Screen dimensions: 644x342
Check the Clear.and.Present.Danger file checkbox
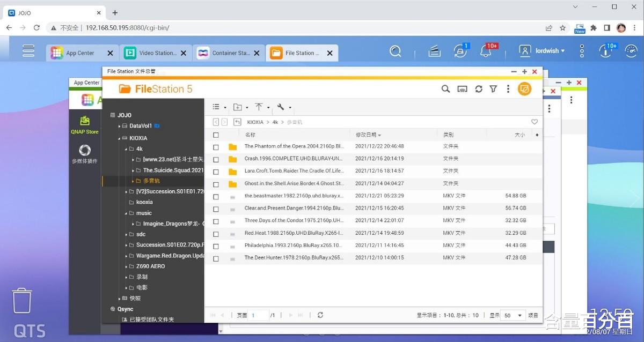[216, 209]
